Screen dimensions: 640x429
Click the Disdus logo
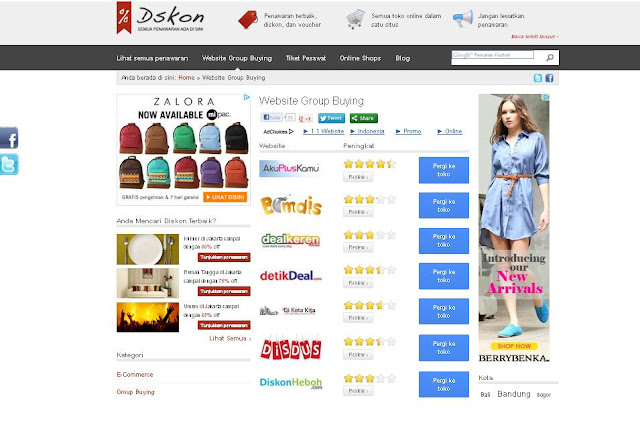[x=291, y=348]
